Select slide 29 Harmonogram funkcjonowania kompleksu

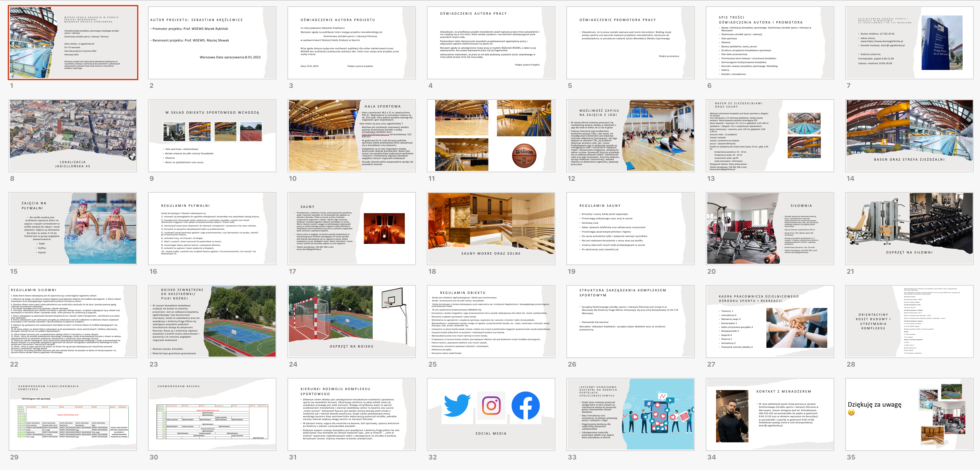tap(73, 414)
